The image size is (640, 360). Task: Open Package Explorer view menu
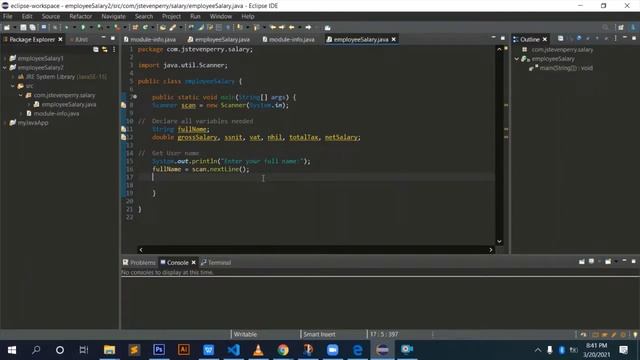pyautogui.click(x=114, y=49)
